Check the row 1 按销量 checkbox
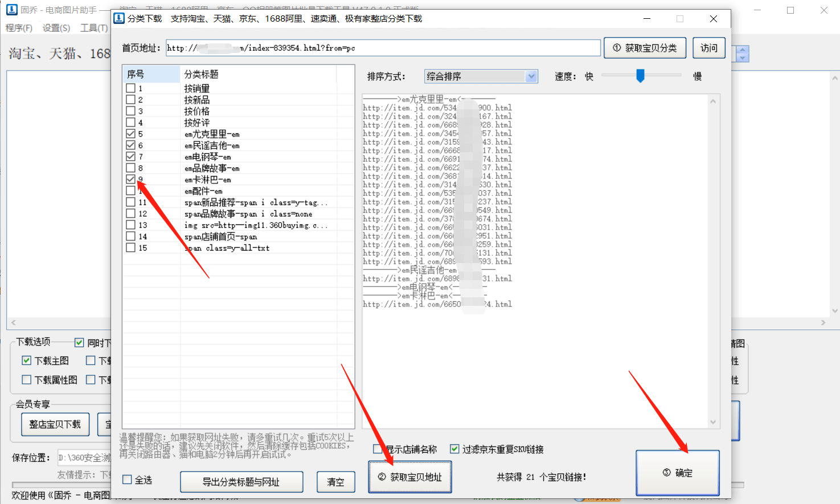The height and width of the screenshot is (504, 840). click(x=130, y=88)
